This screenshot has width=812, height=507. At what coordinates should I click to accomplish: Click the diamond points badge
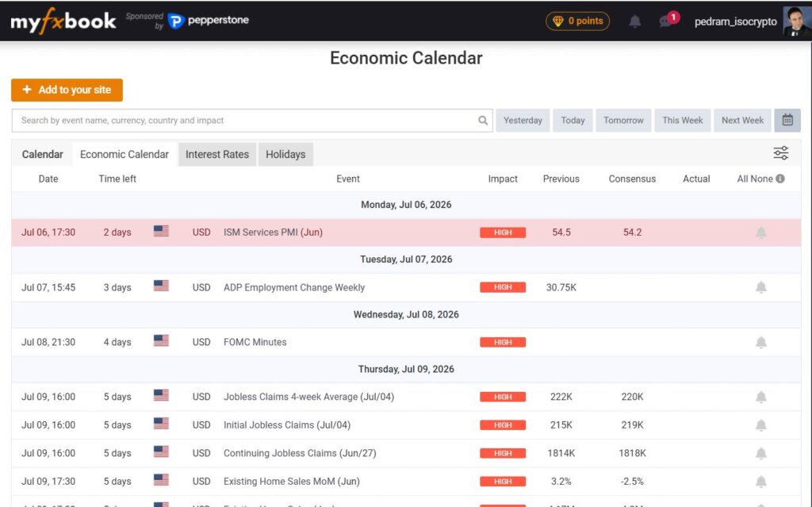point(577,21)
